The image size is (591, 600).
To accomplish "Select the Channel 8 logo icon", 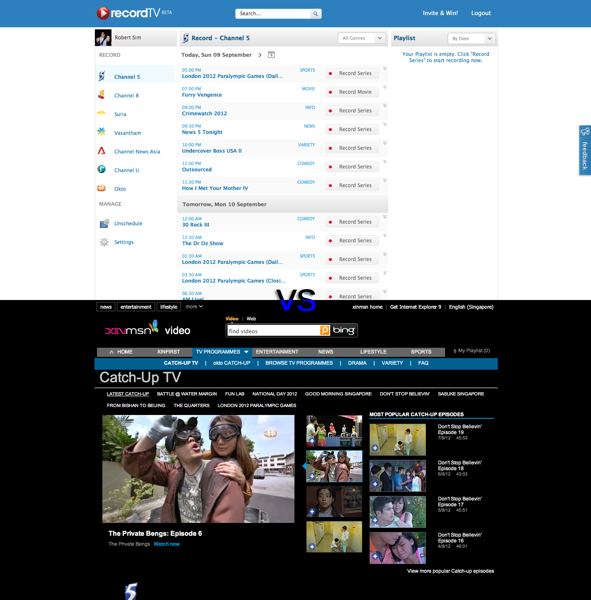I will [x=101, y=95].
